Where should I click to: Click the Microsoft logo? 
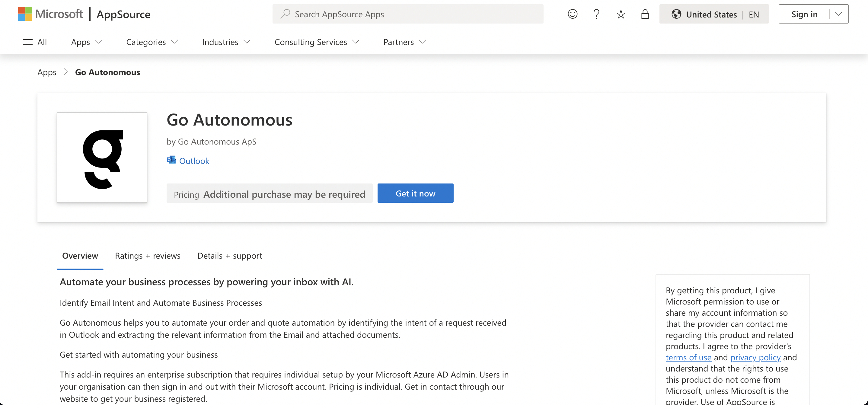click(50, 14)
